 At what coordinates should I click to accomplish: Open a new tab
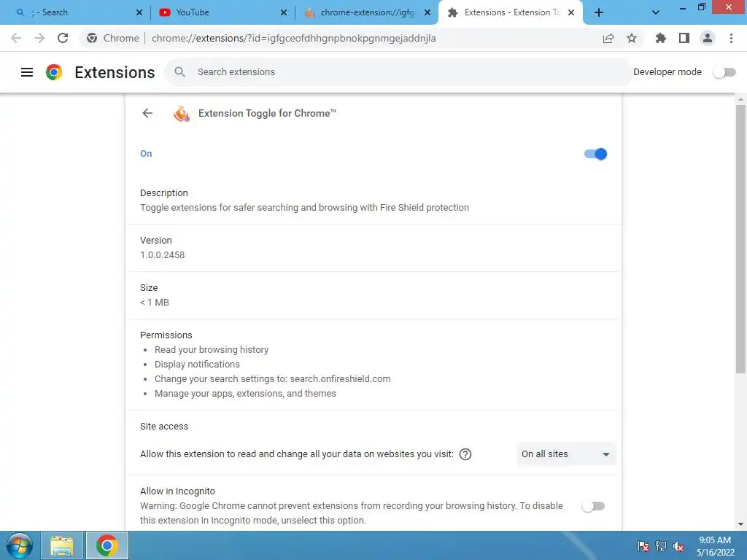[x=599, y=12]
